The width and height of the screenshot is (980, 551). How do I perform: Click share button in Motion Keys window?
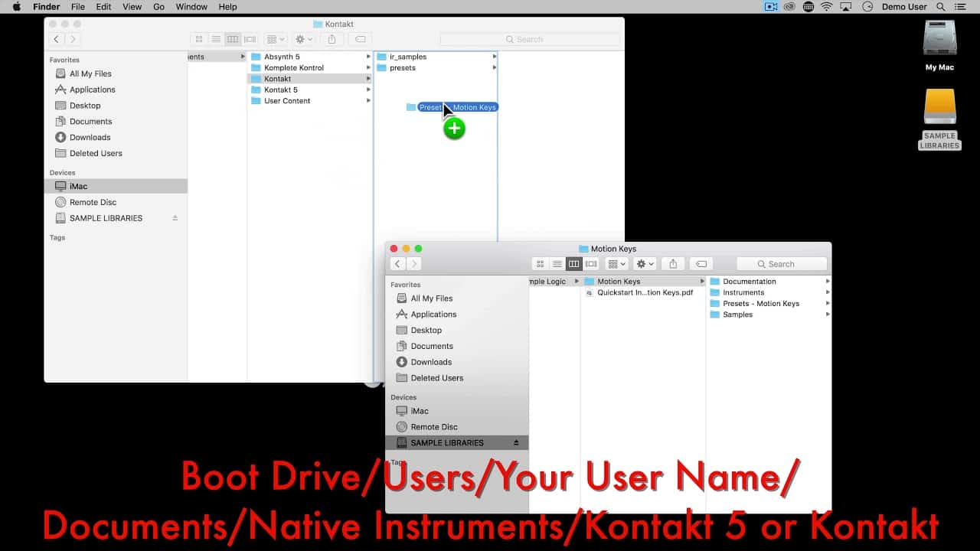click(x=673, y=264)
